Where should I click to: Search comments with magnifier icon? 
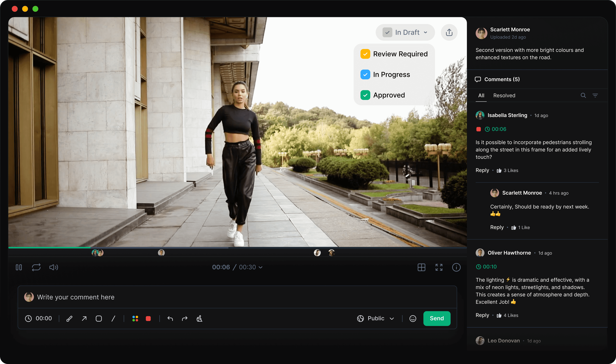tap(583, 95)
